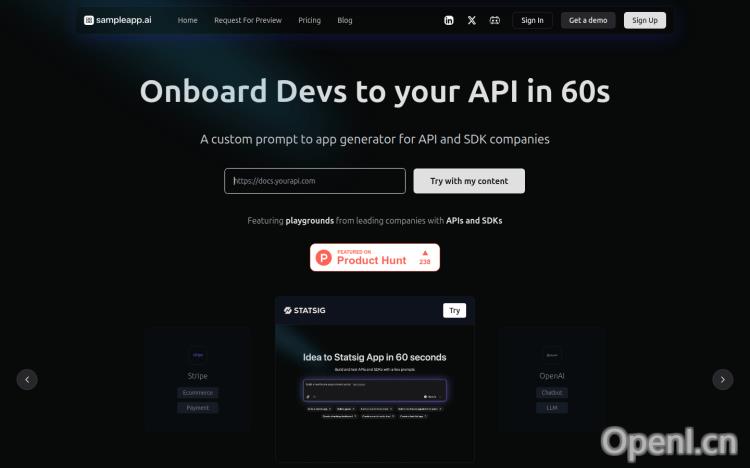This screenshot has width=750, height=468.
Task: Click the OpenAI logo icon
Action: point(551,354)
